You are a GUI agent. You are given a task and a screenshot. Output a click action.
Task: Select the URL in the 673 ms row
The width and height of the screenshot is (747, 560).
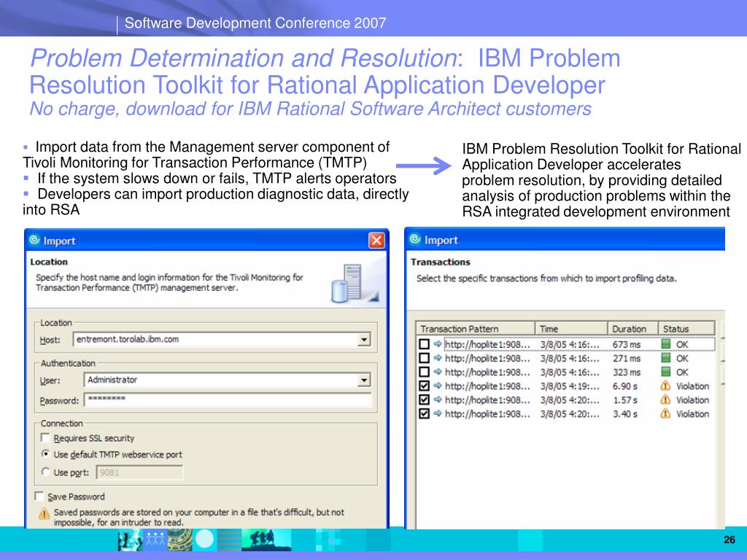click(x=487, y=344)
